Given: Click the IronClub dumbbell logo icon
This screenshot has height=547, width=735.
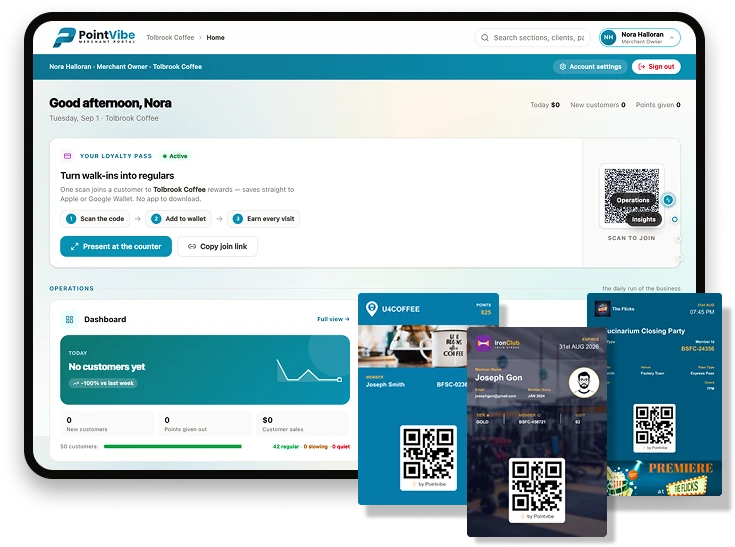Looking at the screenshot, I should pyautogui.click(x=483, y=344).
